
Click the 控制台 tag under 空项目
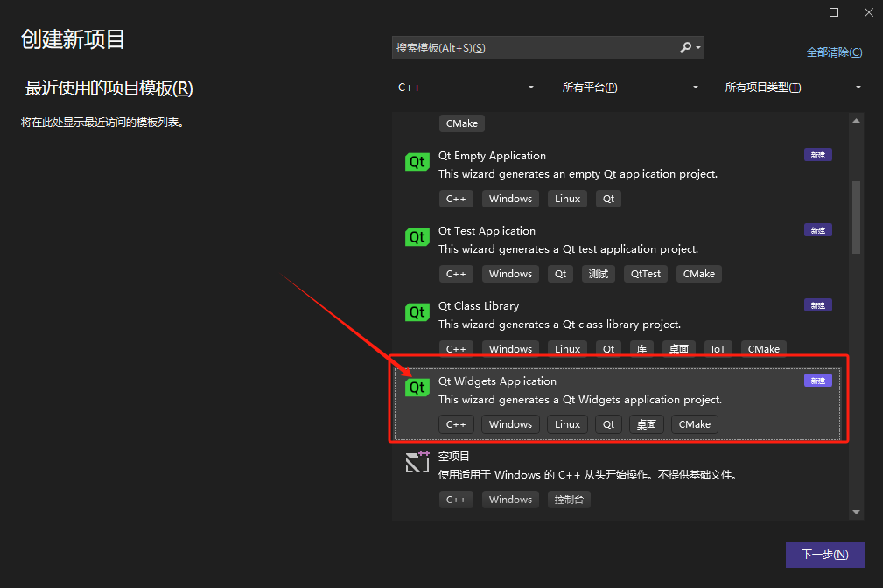[569, 500]
